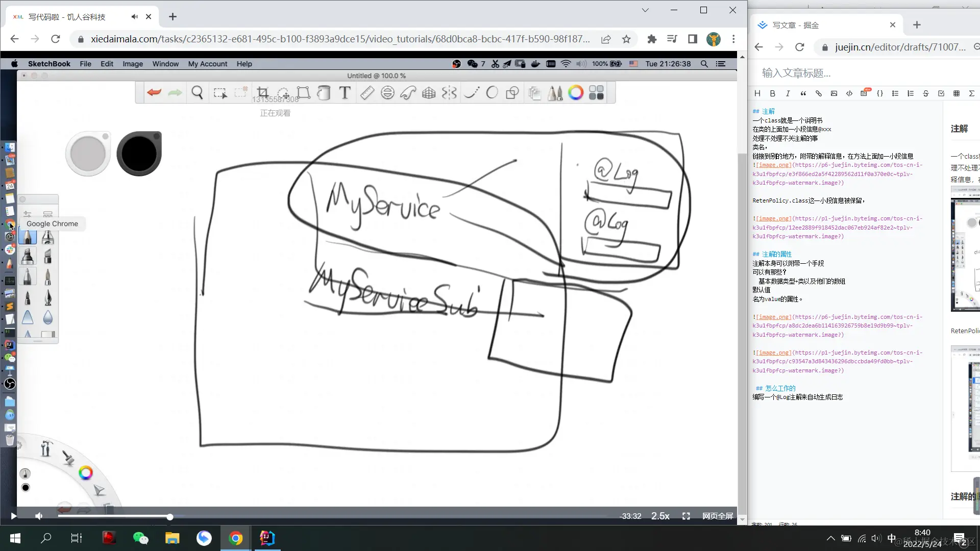Click the 网页全屏 button
This screenshot has height=551, width=980.
[x=717, y=516]
